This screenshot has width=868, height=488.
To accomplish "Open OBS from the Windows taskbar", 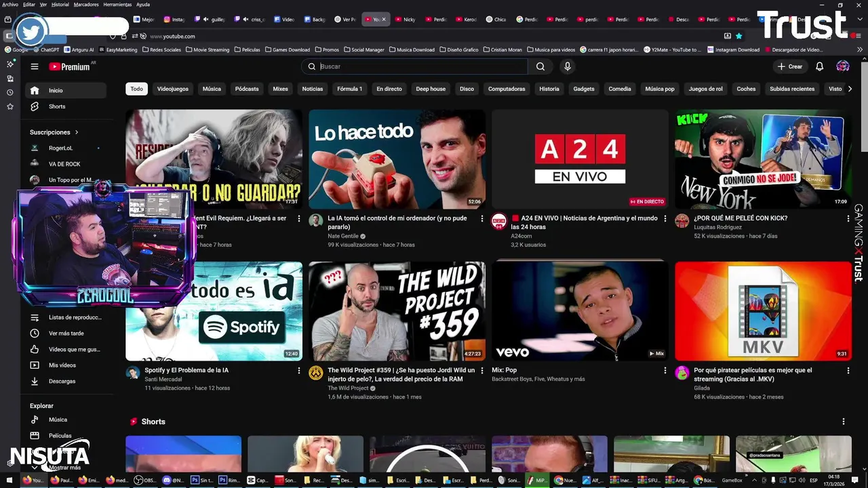I will [144, 480].
